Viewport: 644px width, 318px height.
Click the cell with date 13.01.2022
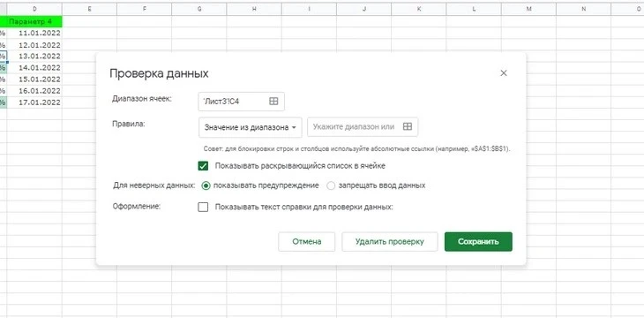(34, 56)
